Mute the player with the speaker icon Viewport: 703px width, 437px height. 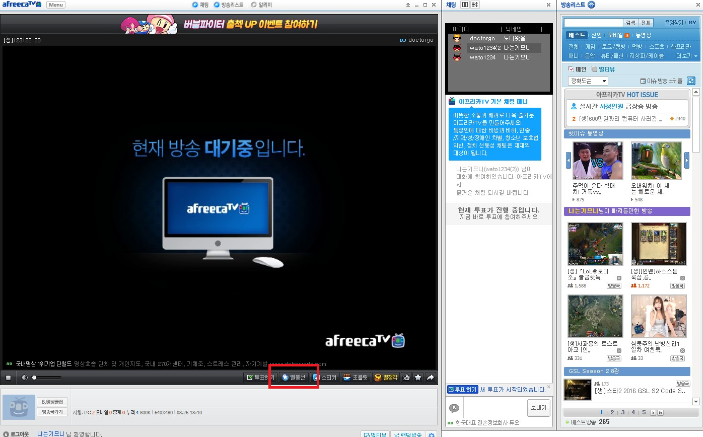click(x=25, y=377)
